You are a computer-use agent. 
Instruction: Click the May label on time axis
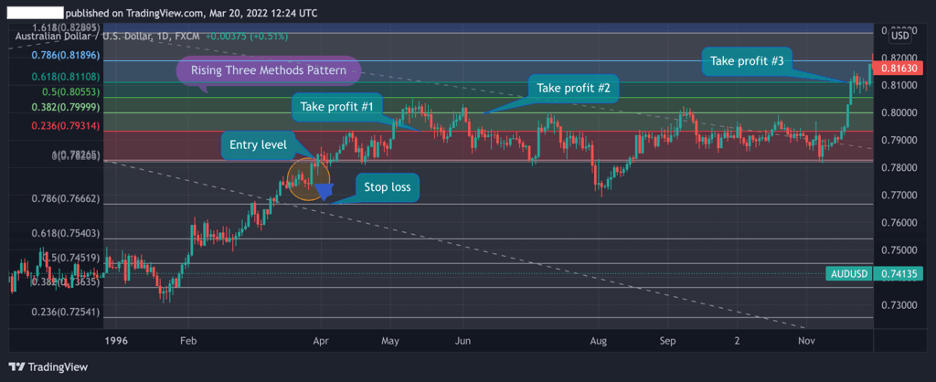(x=390, y=341)
